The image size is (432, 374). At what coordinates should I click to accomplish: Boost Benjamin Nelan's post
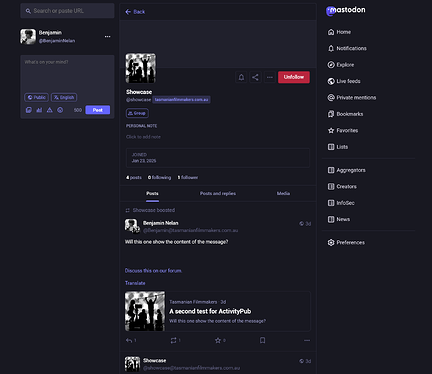[174, 340]
